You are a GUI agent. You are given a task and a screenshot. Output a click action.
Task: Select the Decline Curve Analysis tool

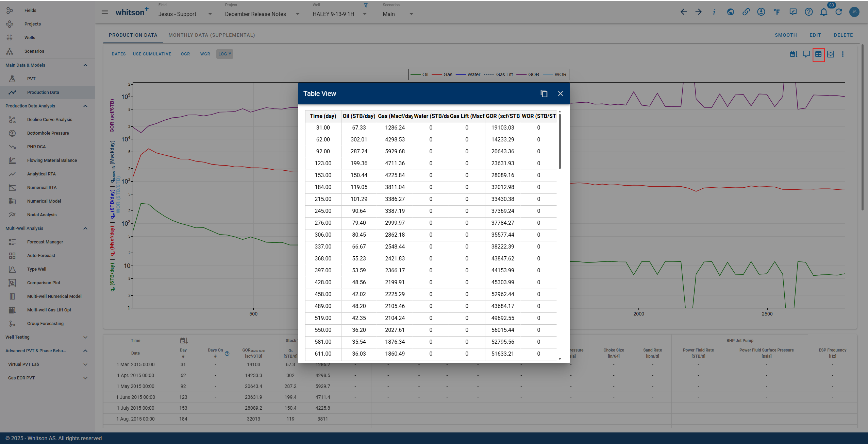(49, 119)
